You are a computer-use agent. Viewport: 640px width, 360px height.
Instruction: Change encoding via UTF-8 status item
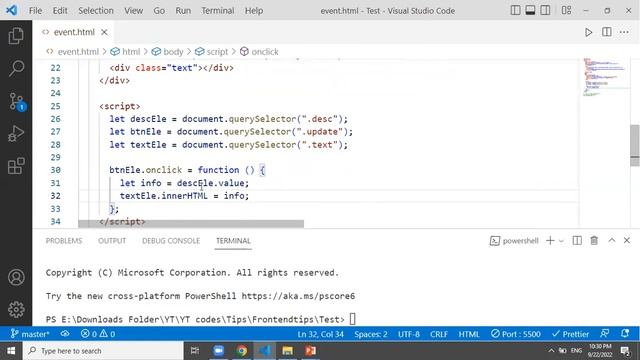(409, 334)
